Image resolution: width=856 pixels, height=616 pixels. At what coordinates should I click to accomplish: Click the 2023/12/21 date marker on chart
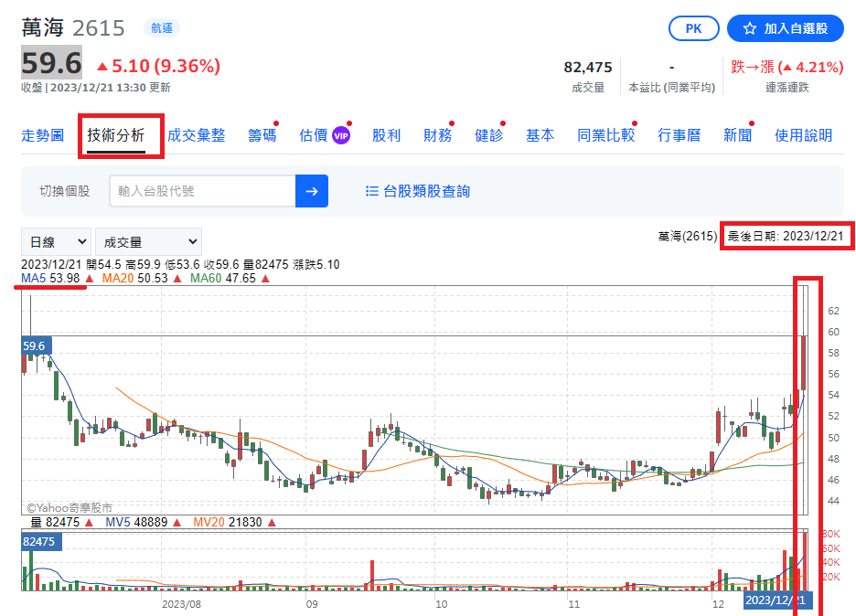(776, 600)
